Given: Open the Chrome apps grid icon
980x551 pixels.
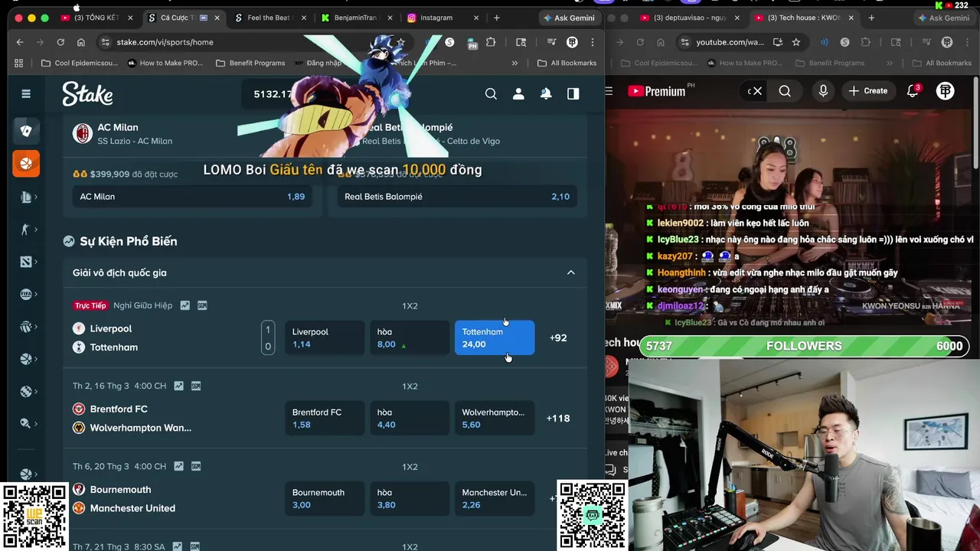Looking at the screenshot, I should pos(19,63).
